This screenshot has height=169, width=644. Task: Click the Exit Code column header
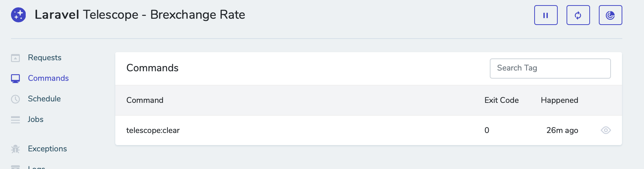[x=501, y=100]
